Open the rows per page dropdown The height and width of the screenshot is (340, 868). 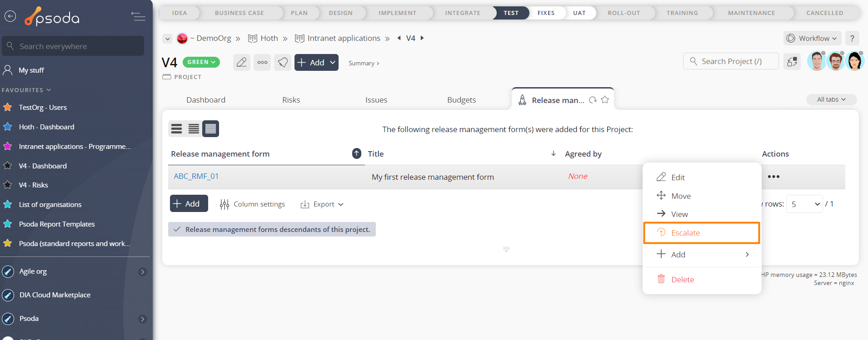pos(805,204)
